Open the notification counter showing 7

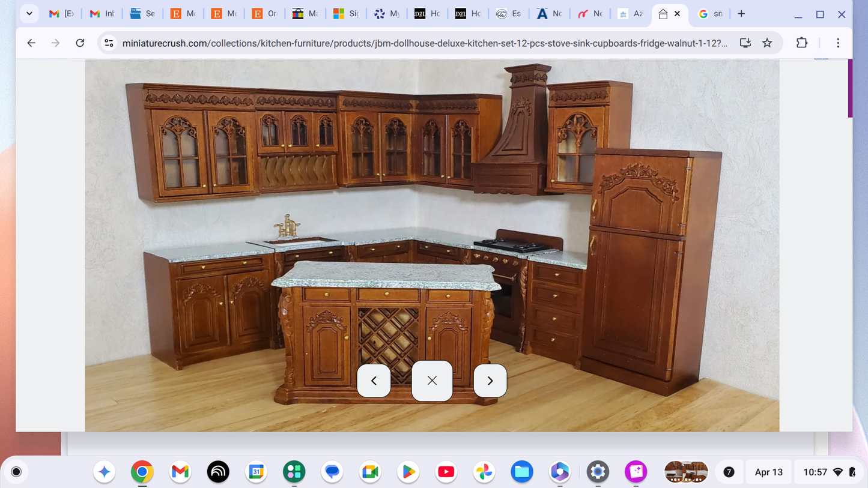pos(729,472)
